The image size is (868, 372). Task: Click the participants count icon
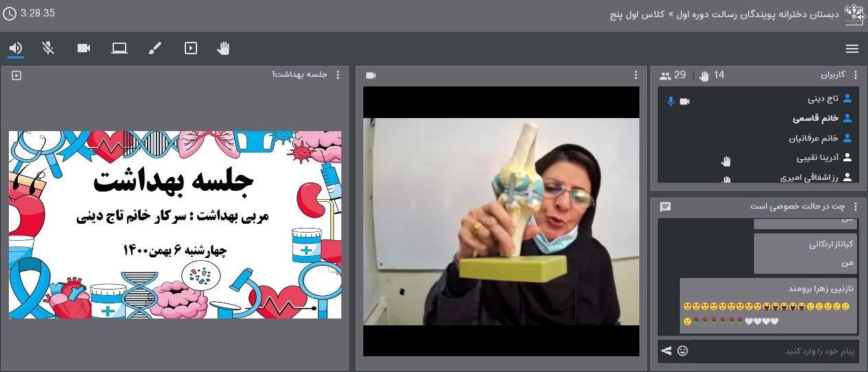click(665, 75)
